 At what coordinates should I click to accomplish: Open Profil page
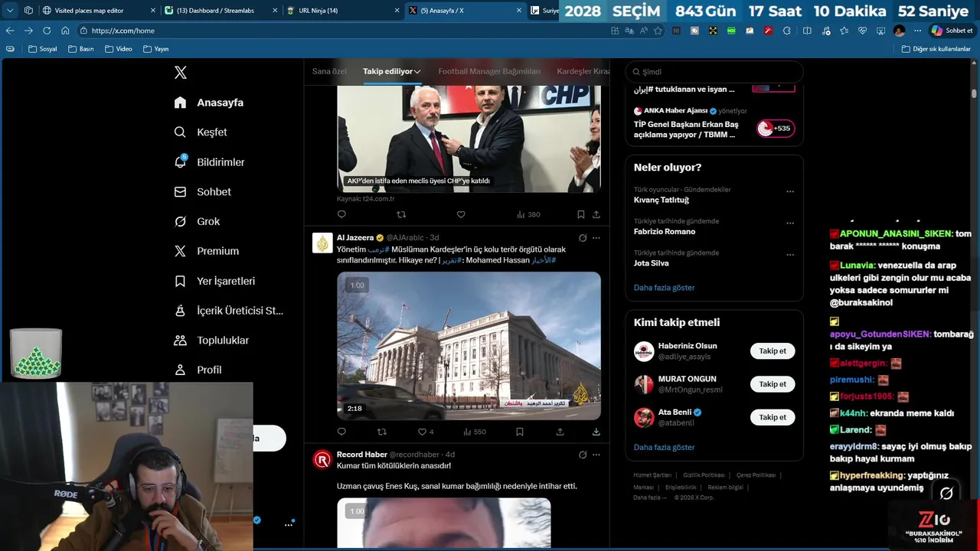(198, 370)
